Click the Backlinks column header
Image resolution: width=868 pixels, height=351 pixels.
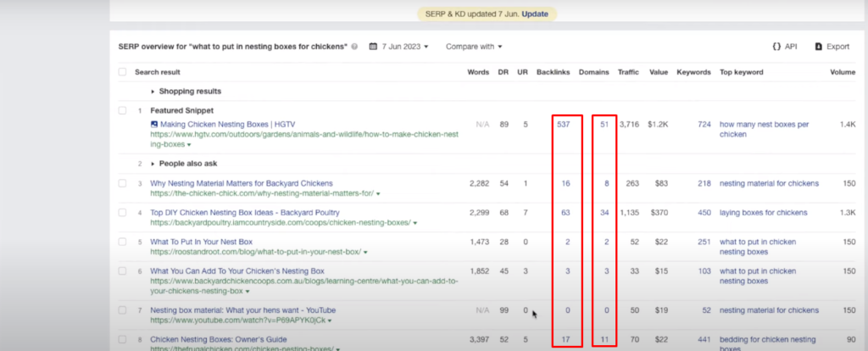tap(553, 72)
